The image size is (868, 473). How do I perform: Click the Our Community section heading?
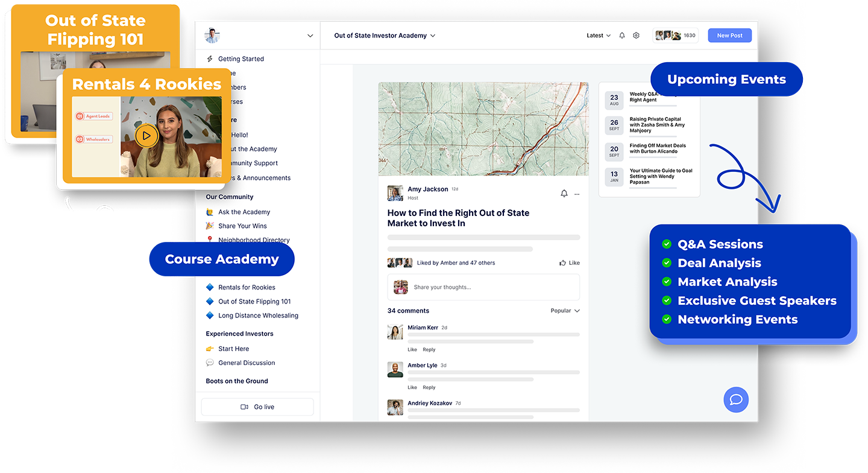pos(229,197)
